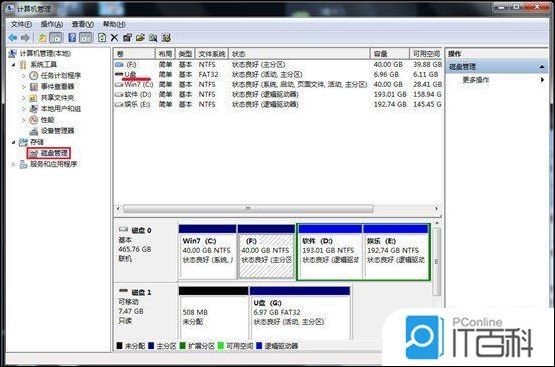
Task: Click the 文件系统 column header
Action: pyautogui.click(x=212, y=54)
